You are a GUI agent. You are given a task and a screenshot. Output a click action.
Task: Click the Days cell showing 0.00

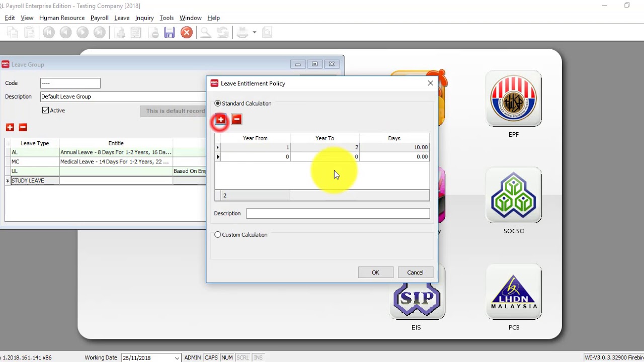[x=394, y=157]
